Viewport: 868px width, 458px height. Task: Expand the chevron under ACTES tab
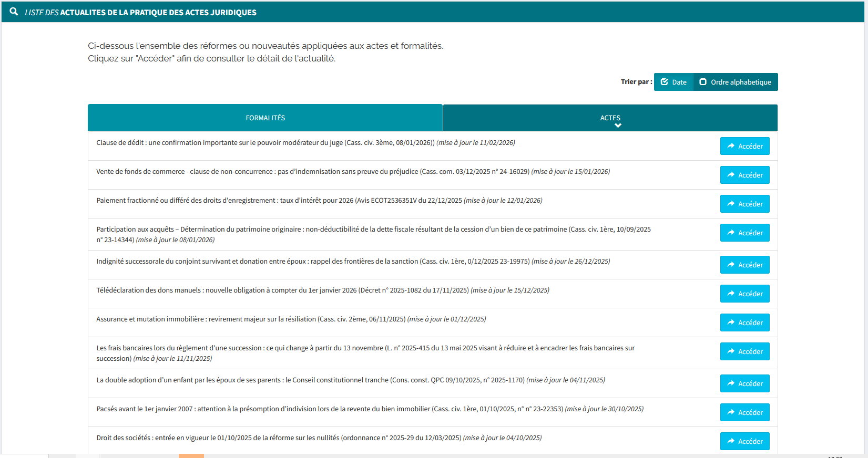[618, 126]
